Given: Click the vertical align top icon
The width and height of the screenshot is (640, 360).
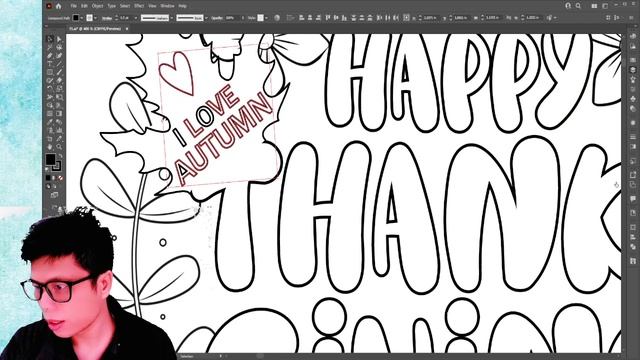Looking at the screenshot, I should pyautogui.click(x=328, y=18).
